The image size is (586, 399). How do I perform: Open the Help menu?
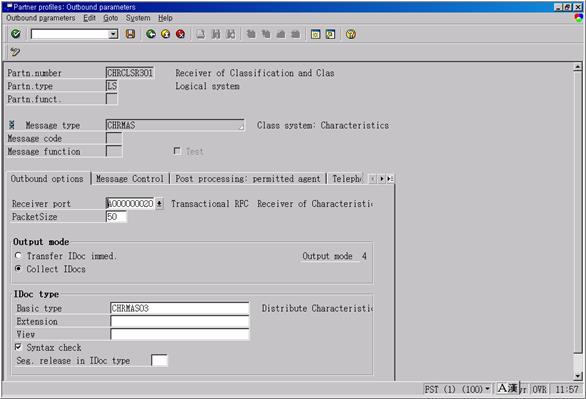[x=165, y=18]
